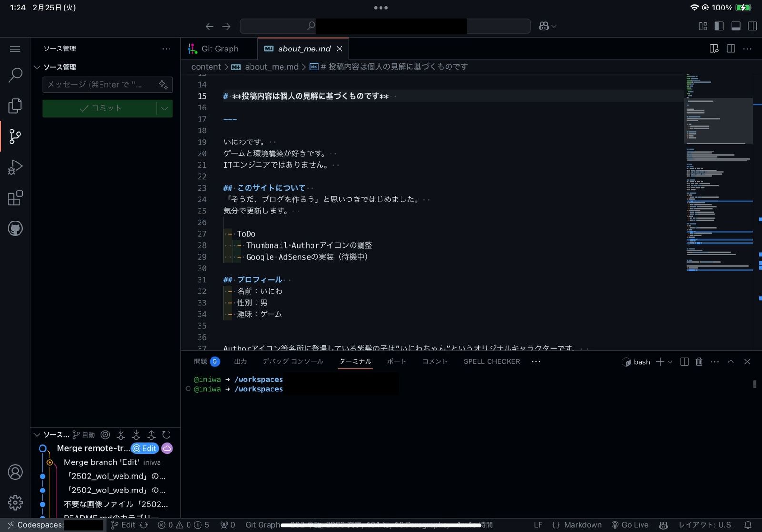Screen dimensions: 762x532
Task: Open the デバッグ コンソール tab
Action: 292,361
